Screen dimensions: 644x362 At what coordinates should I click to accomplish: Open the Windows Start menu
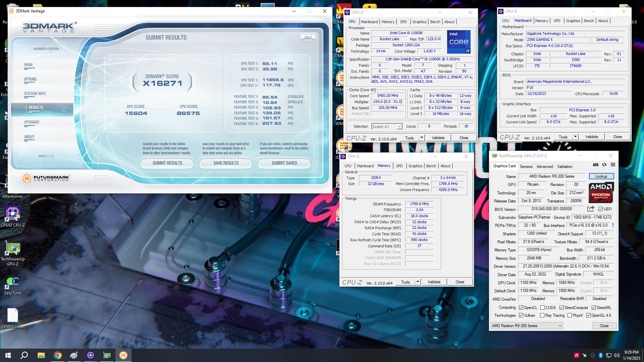(x=8, y=355)
